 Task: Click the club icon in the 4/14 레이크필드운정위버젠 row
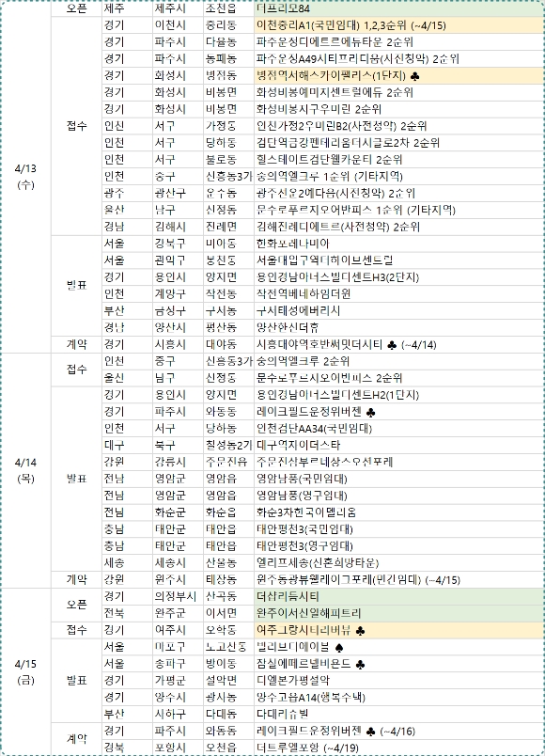[x=370, y=412]
